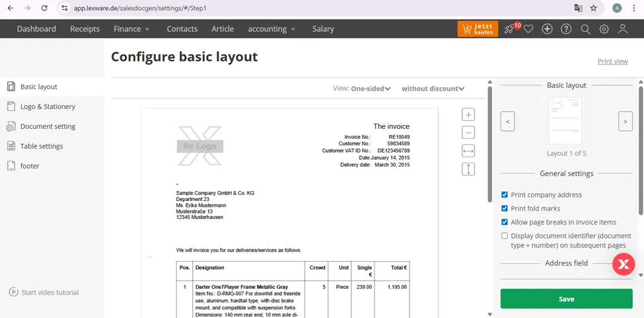
Task: Select footer in sidebar
Action: (52, 166)
